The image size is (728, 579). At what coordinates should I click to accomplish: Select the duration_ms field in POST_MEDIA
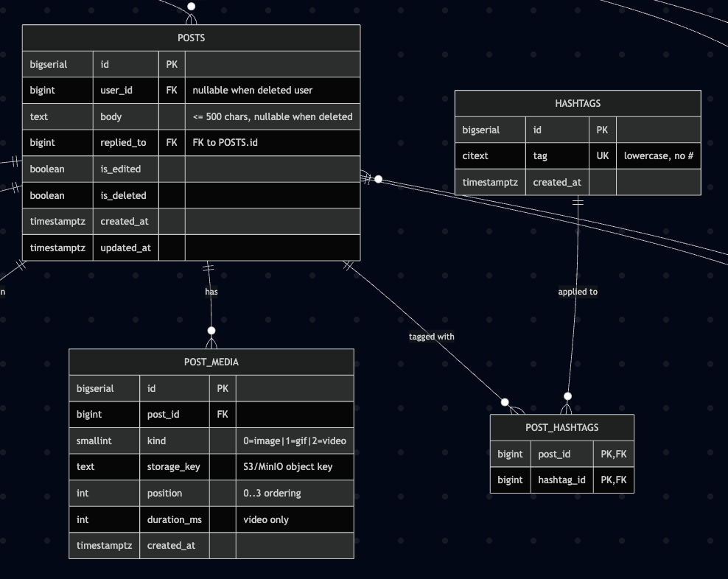pyautogui.click(x=175, y=519)
